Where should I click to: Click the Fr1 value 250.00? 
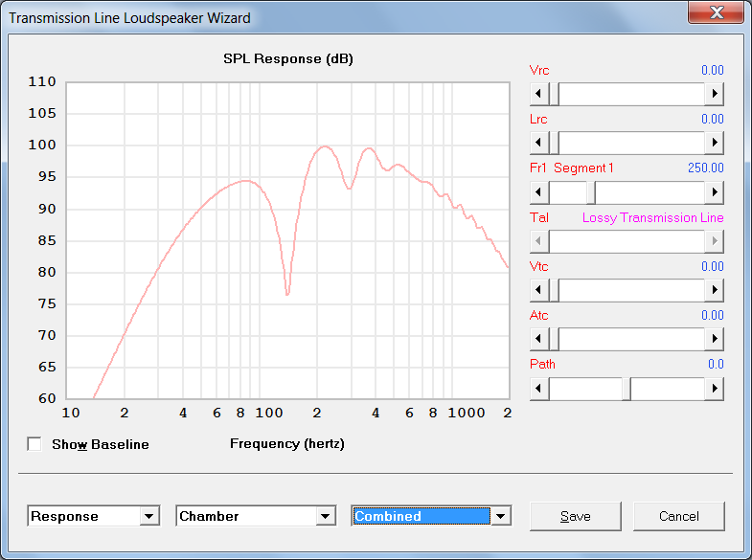pyautogui.click(x=705, y=168)
